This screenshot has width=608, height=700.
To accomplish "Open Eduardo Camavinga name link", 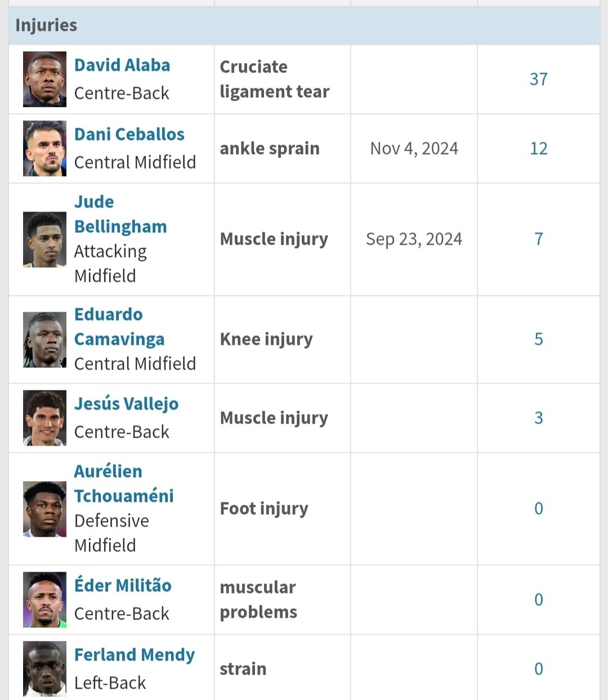I will pos(119,327).
